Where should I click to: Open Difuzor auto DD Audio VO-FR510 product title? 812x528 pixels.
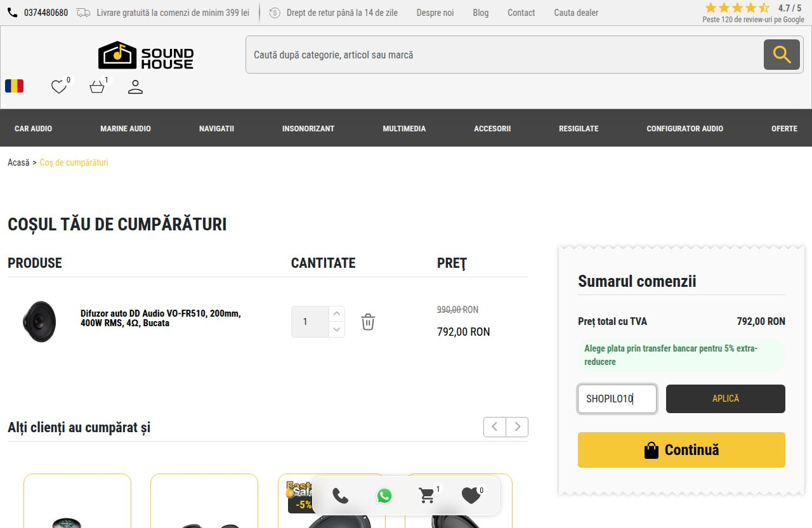pyautogui.click(x=160, y=318)
